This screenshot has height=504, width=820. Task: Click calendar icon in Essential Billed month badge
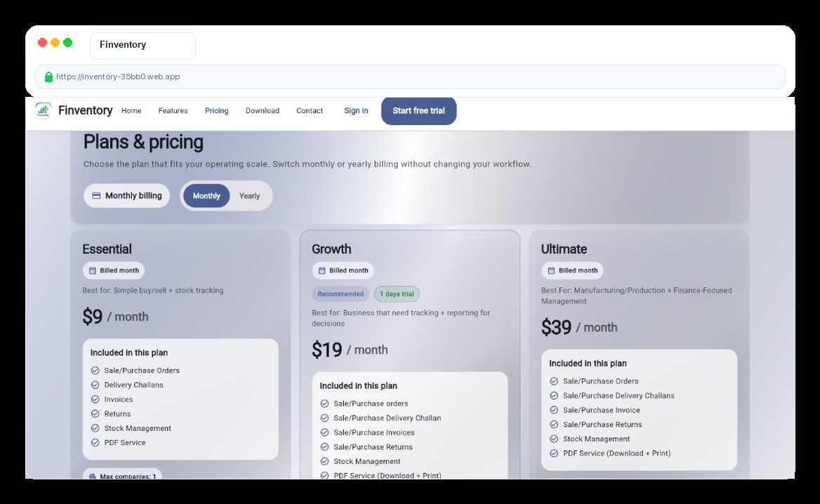pos(93,270)
